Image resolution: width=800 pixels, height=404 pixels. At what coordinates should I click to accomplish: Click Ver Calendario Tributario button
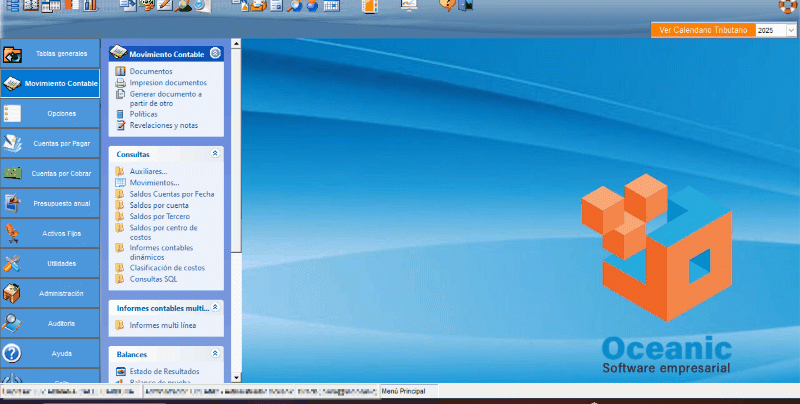point(703,31)
